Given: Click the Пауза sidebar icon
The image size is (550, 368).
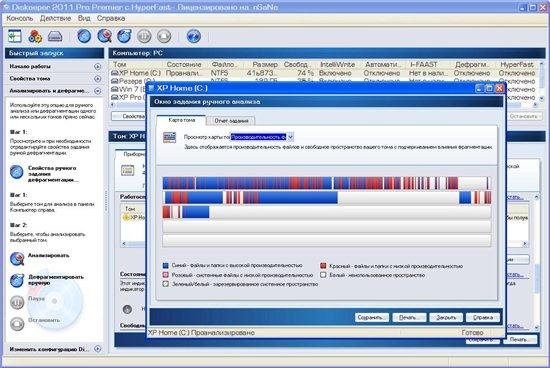Looking at the screenshot, I should coord(17,302).
